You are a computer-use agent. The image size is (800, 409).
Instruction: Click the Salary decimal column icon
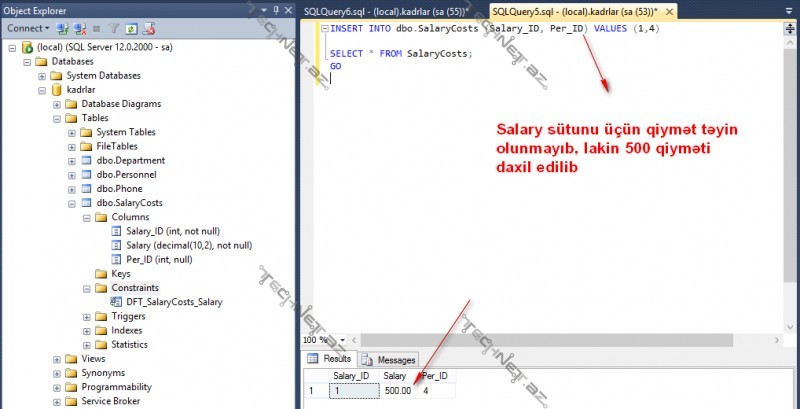point(116,245)
